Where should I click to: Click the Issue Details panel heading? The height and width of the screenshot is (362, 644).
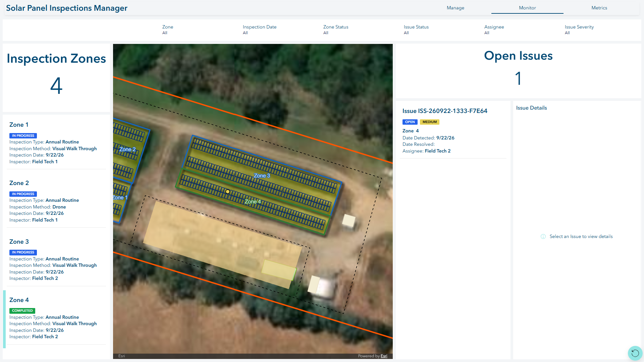click(x=531, y=108)
